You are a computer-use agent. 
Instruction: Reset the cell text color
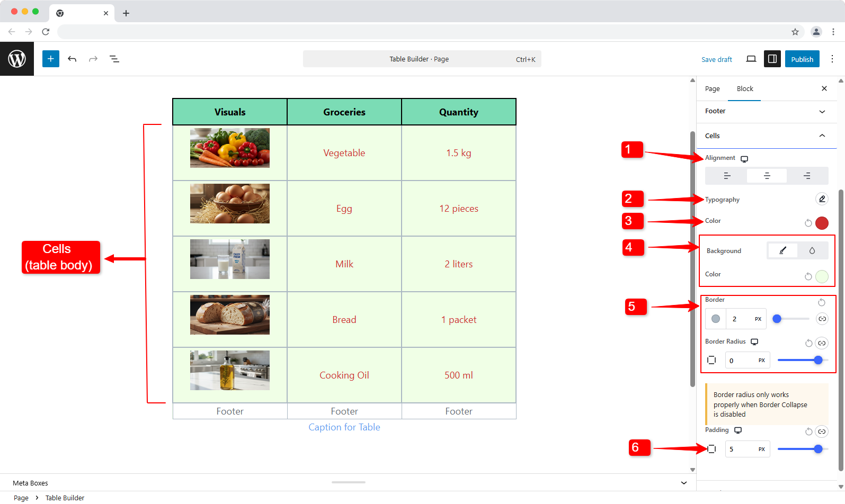(808, 223)
